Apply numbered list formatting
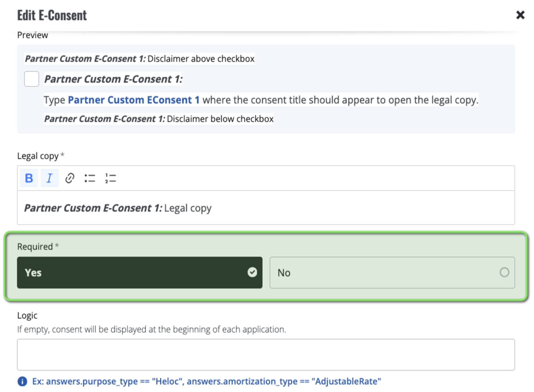Viewport: 534px width, 392px height. tap(110, 178)
